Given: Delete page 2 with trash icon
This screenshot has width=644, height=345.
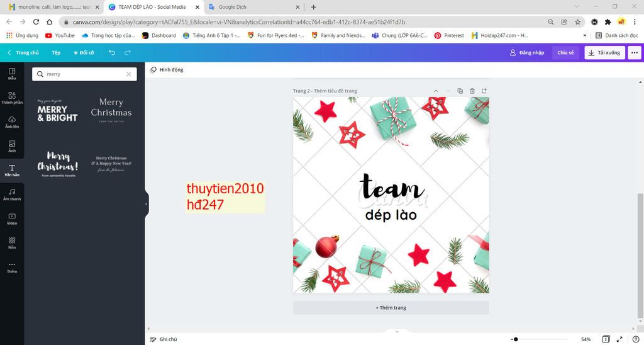Looking at the screenshot, I should [x=472, y=91].
